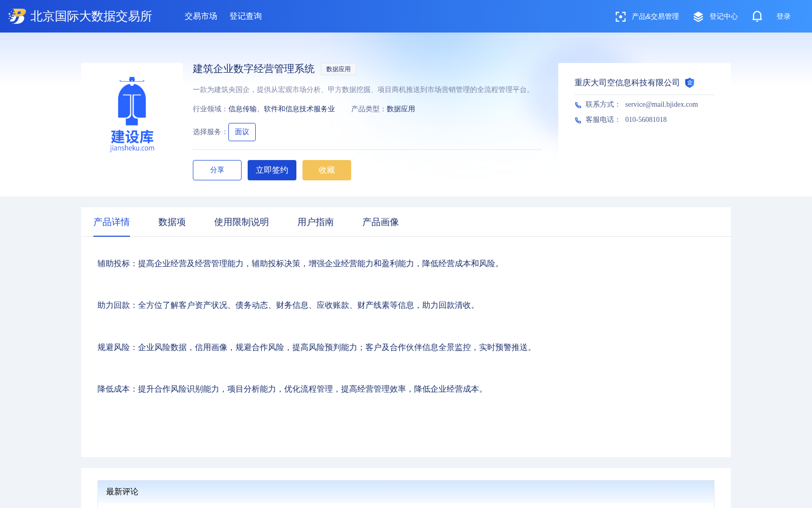The image size is (812, 508).
Task: Open the 用户指南 tab
Action: click(316, 222)
